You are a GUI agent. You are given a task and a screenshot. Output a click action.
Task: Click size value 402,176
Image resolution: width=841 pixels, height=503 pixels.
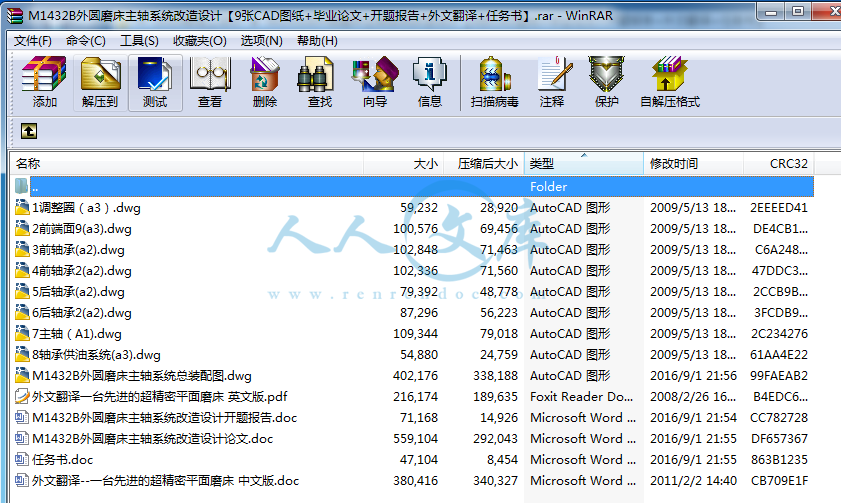click(x=415, y=375)
